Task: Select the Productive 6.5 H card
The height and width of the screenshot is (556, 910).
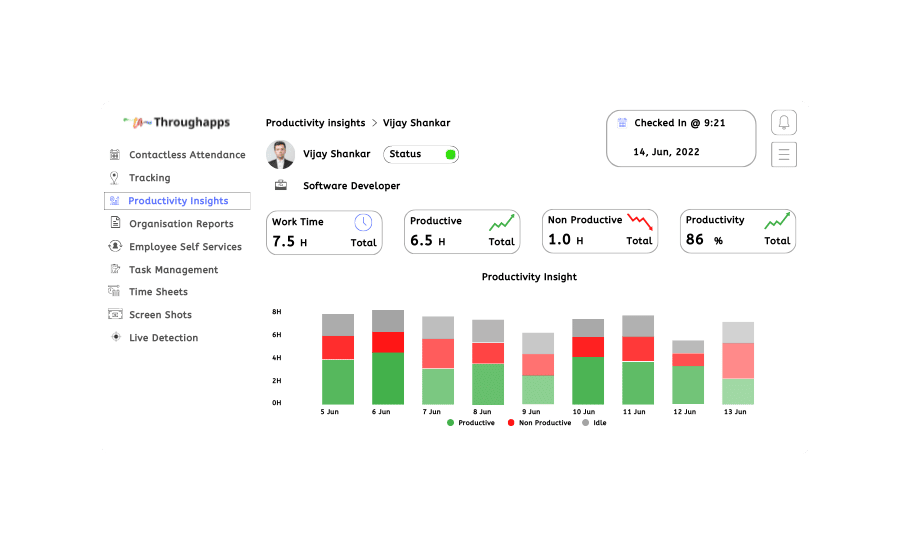Action: 462,232
